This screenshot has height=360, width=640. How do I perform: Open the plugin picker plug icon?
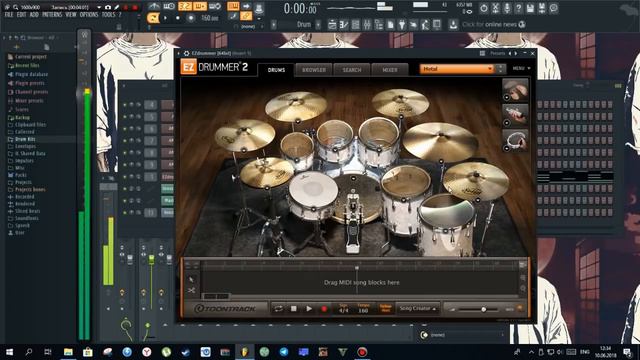(x=402, y=25)
